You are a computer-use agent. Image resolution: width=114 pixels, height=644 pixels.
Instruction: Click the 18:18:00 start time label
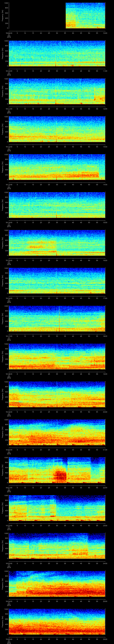coord(9,374)
